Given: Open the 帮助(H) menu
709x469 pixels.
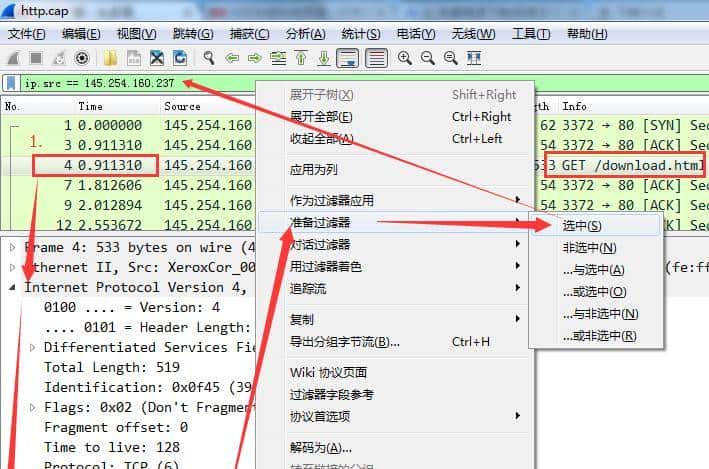Looking at the screenshot, I should pyautogui.click(x=587, y=34).
